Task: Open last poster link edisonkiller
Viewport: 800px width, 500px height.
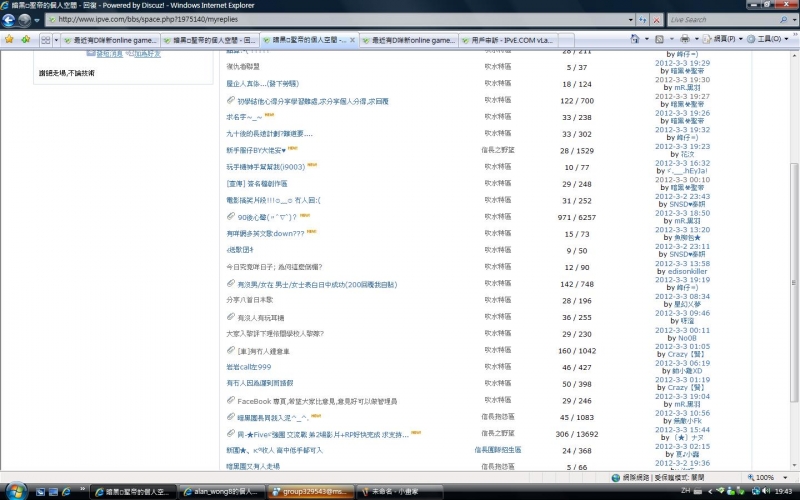Action: [x=687, y=271]
